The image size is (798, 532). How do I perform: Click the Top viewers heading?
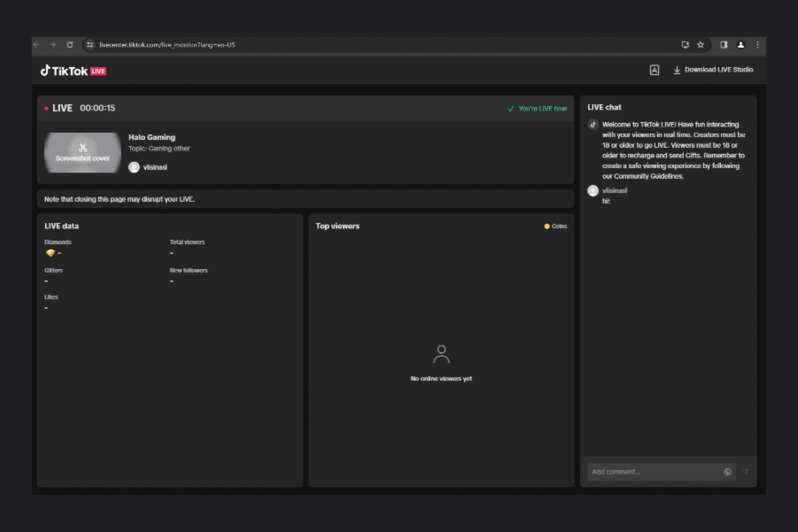click(337, 226)
